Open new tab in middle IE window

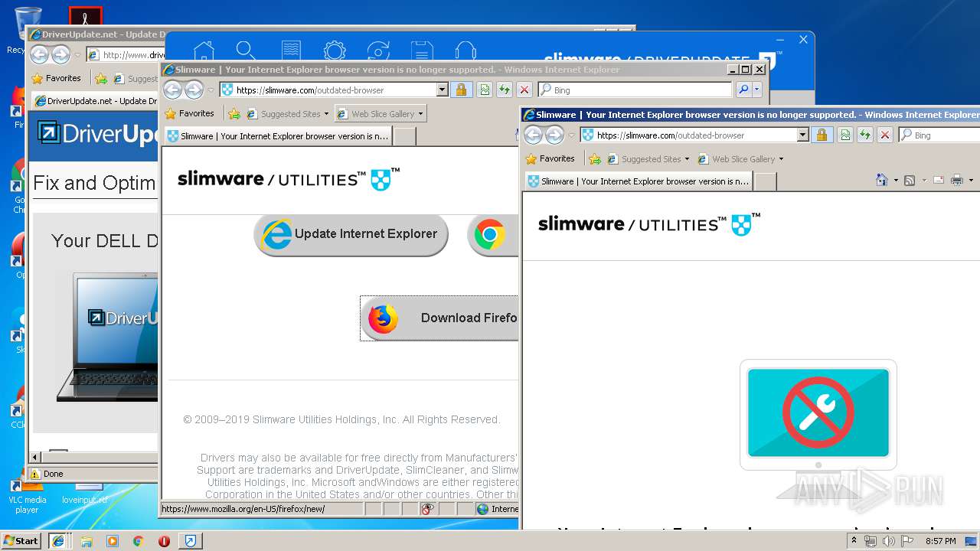(404, 136)
